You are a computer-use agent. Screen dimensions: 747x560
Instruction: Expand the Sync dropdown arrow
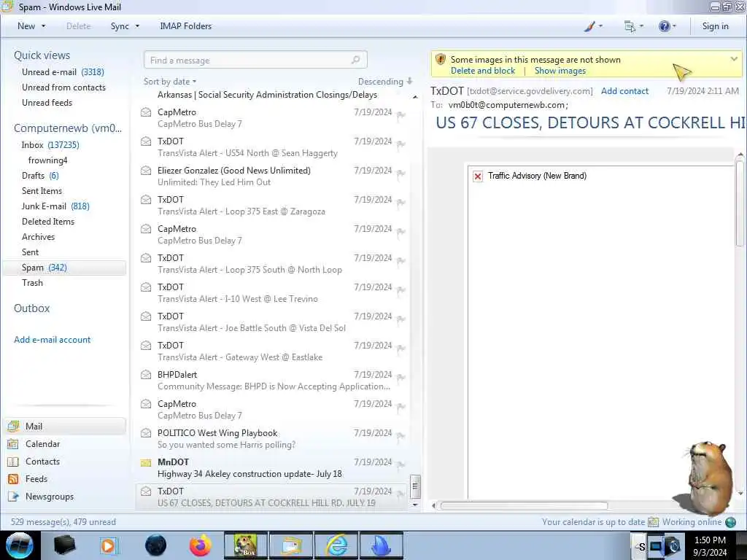pos(137,26)
